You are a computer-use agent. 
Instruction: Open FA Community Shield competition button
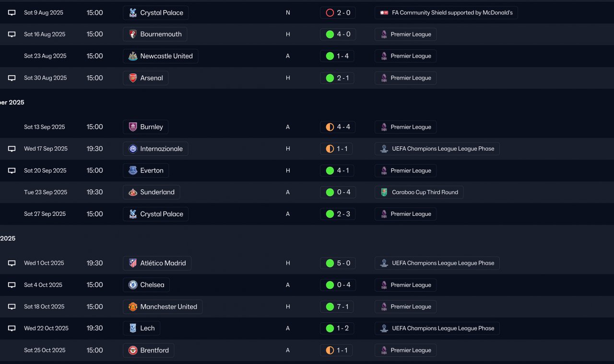[446, 13]
